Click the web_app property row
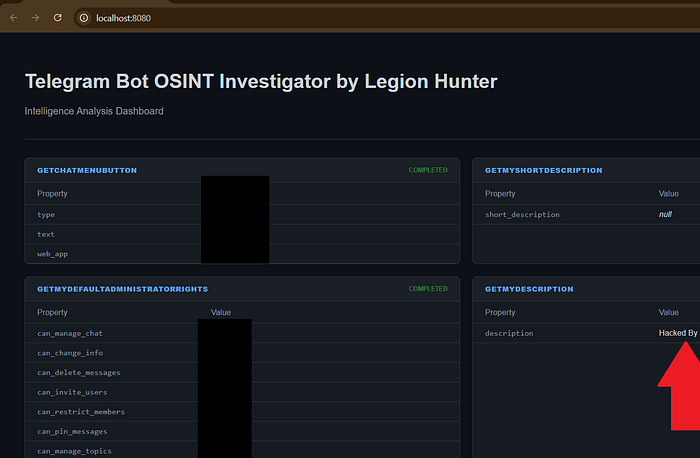The height and width of the screenshot is (458, 700). click(242, 254)
